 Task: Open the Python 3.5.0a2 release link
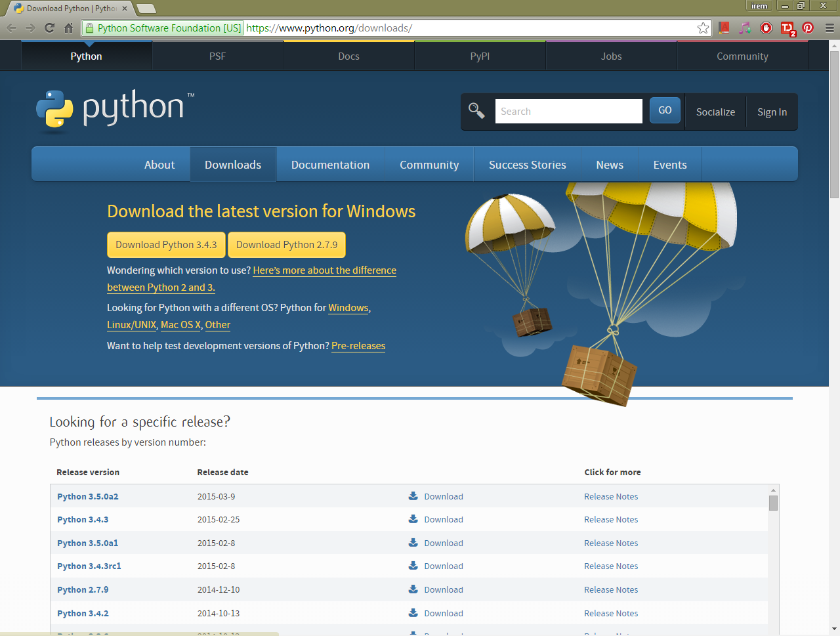pos(88,496)
